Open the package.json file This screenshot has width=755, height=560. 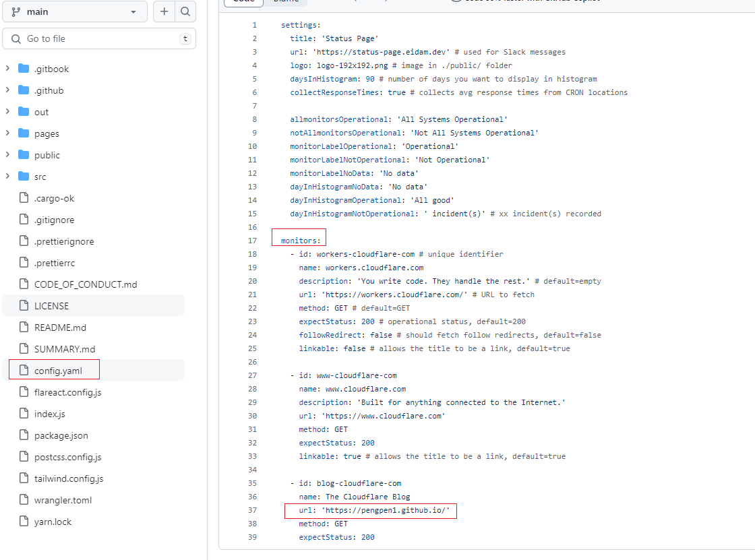pos(61,436)
